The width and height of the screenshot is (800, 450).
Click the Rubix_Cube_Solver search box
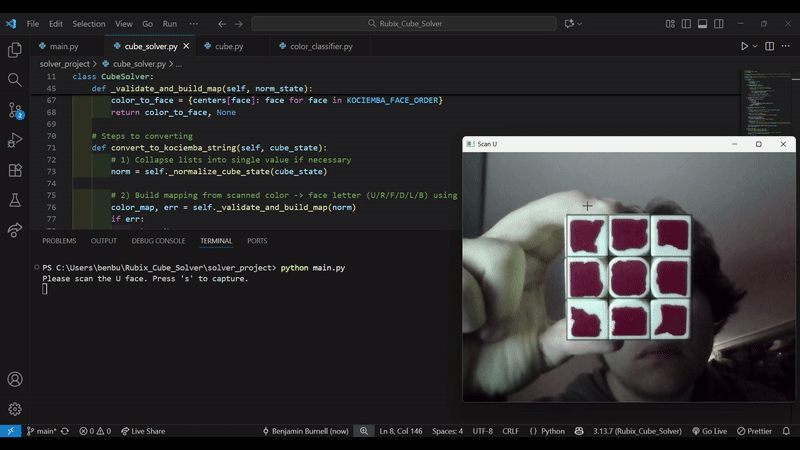[x=404, y=23]
